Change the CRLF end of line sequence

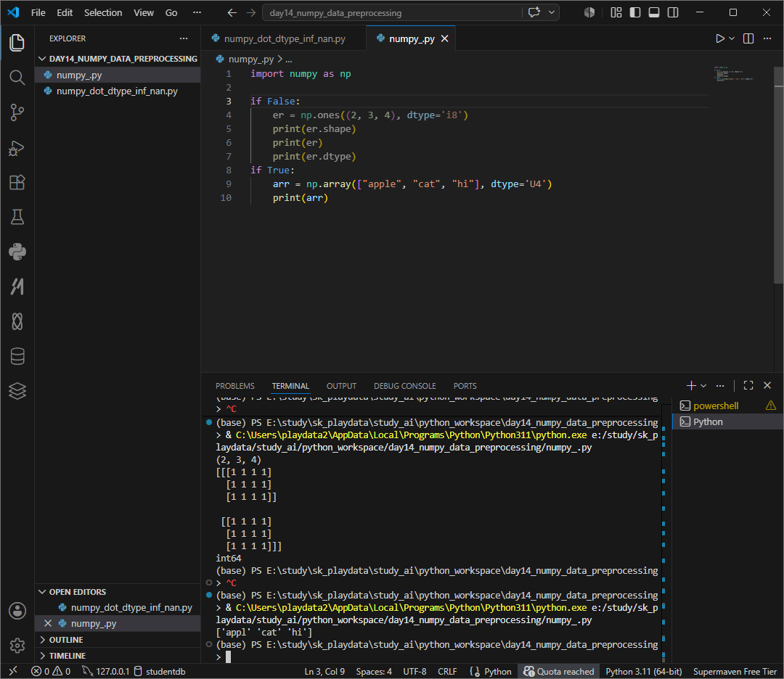pyautogui.click(x=447, y=671)
